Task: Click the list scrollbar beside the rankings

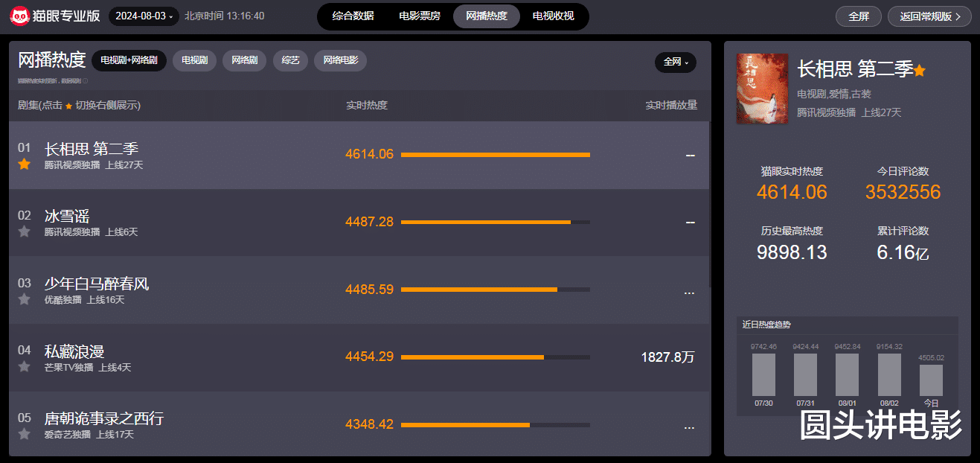Action: tap(711, 205)
